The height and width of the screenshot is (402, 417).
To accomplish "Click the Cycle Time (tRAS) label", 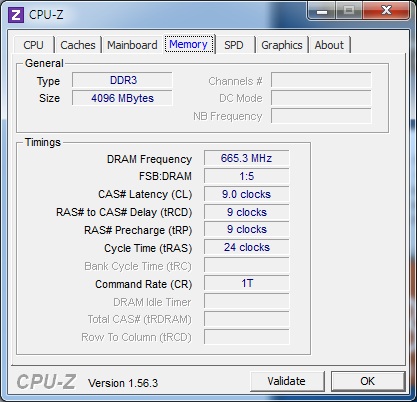I will [148, 248].
